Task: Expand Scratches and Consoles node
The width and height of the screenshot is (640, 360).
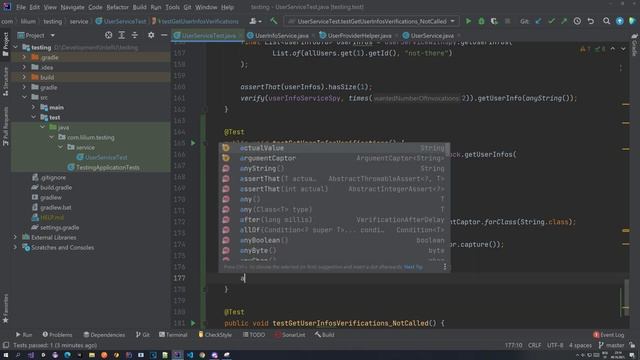Action: tap(15, 247)
